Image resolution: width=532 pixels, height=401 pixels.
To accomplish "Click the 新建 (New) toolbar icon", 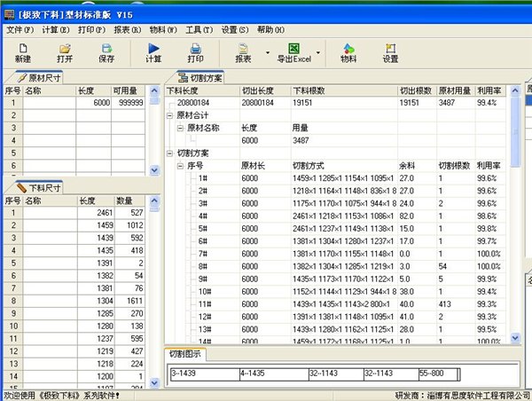I will click(23, 53).
